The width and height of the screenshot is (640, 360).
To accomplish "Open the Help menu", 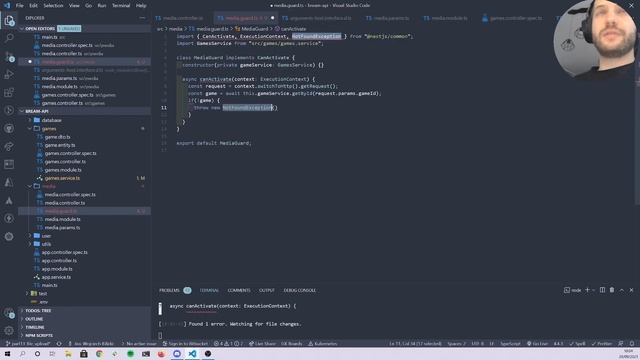I will [x=141, y=6].
